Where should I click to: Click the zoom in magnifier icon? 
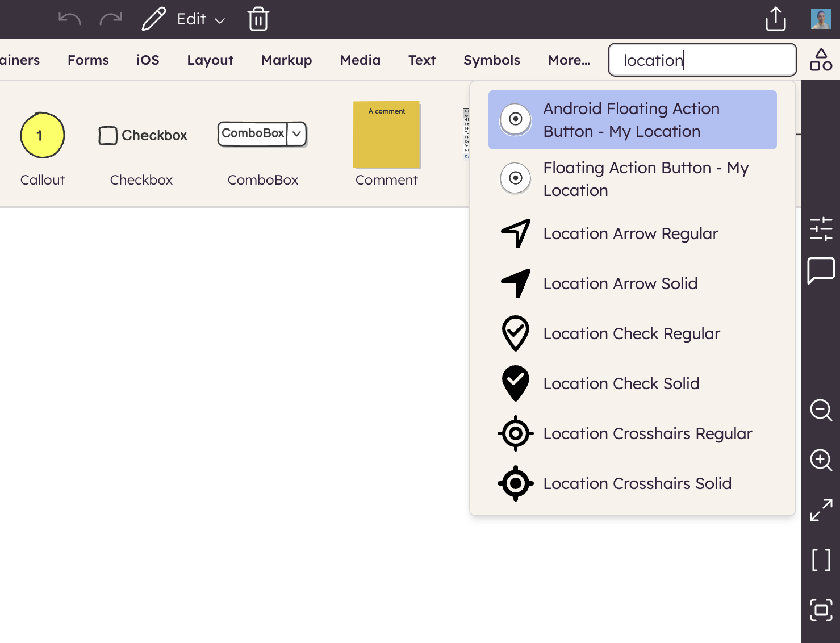tap(821, 460)
